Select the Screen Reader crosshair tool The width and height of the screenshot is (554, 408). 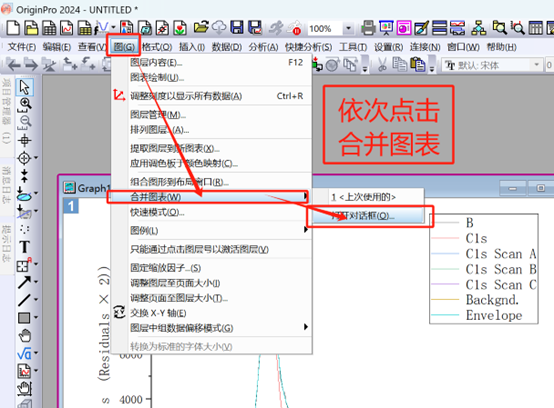coord(24,140)
